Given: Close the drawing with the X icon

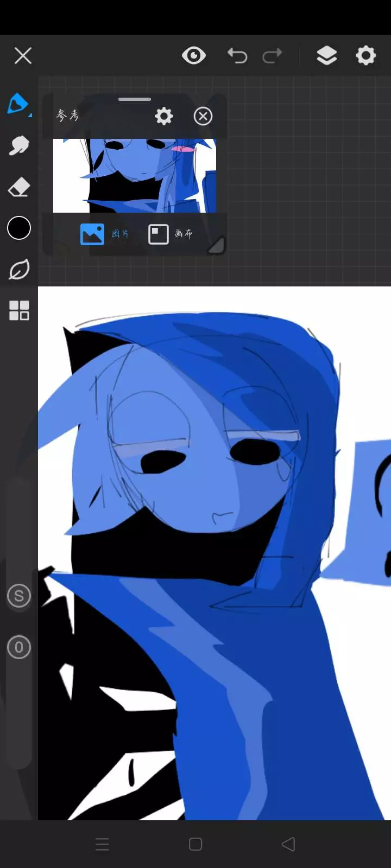Looking at the screenshot, I should coord(23,55).
